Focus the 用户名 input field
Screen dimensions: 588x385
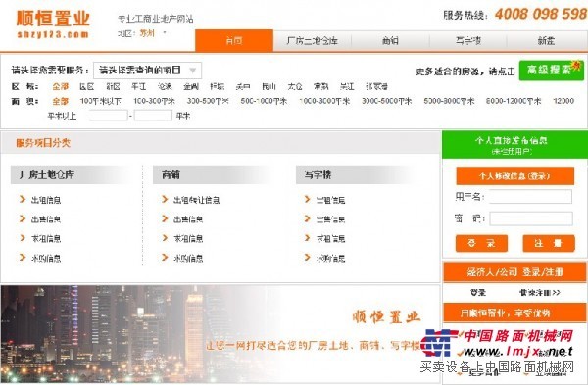(530, 197)
